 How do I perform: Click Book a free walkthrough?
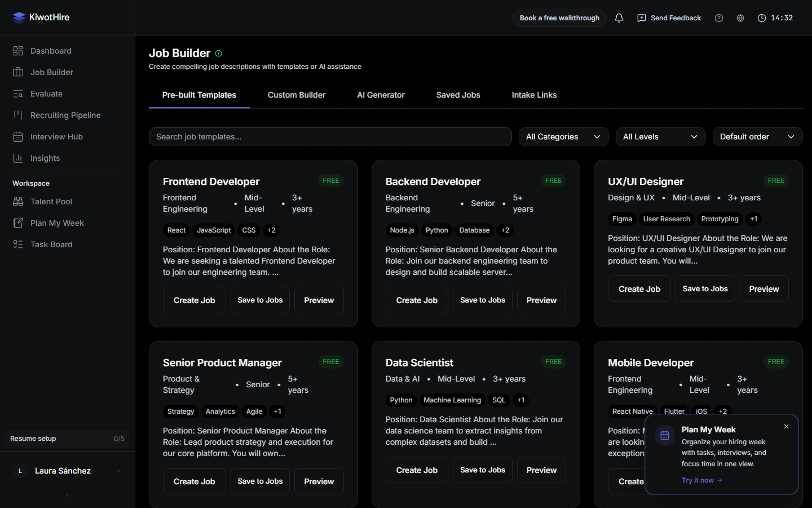559,18
